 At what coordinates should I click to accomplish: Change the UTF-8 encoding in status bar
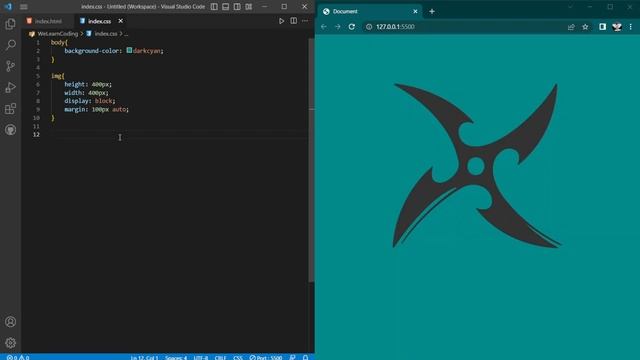coord(201,357)
